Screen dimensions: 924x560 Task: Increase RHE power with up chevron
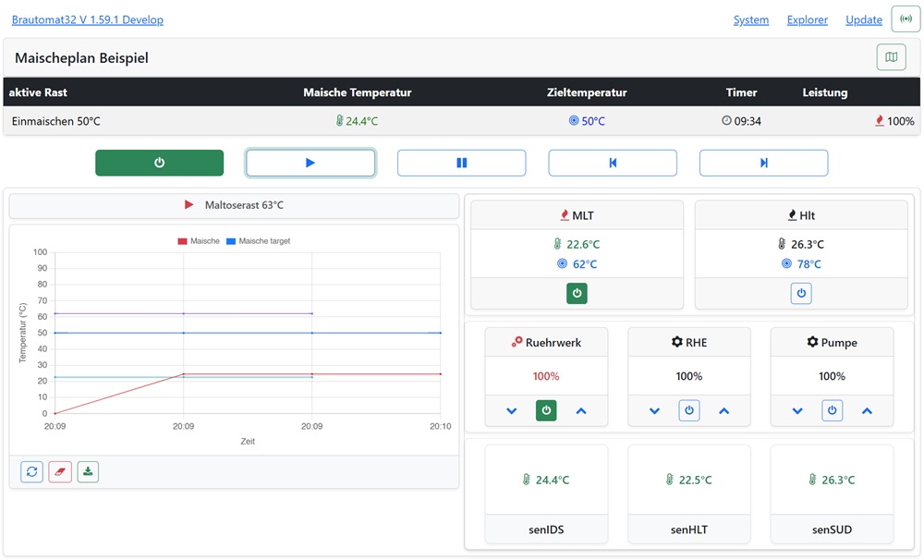pyautogui.click(x=723, y=410)
